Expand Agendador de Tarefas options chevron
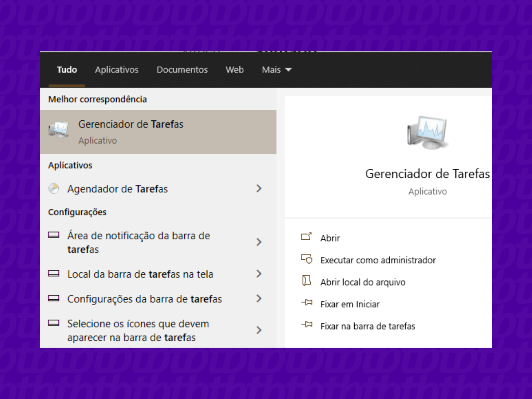The width and height of the screenshot is (532, 399). (259, 188)
